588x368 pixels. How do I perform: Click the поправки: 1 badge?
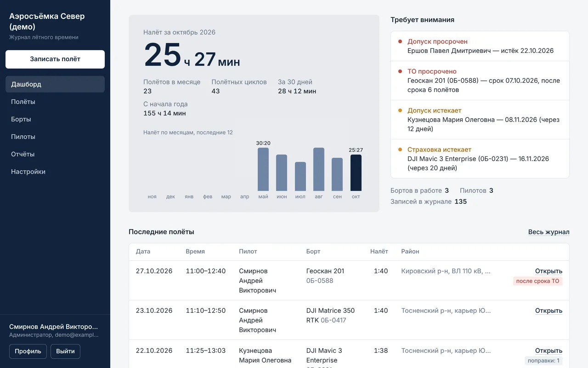(543, 361)
